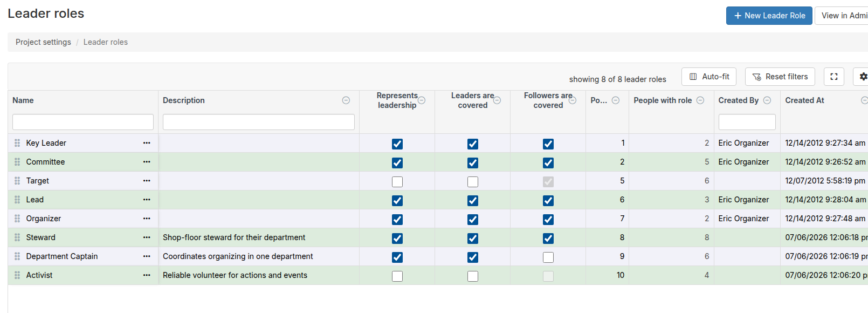
Task: Uncheck Leaders are covered for Committee
Action: click(473, 163)
